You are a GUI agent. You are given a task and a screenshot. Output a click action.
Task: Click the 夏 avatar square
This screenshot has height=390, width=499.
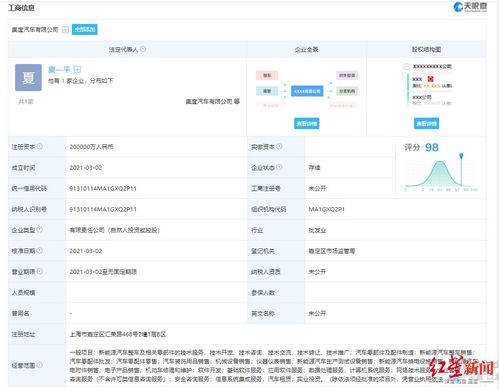(28, 77)
